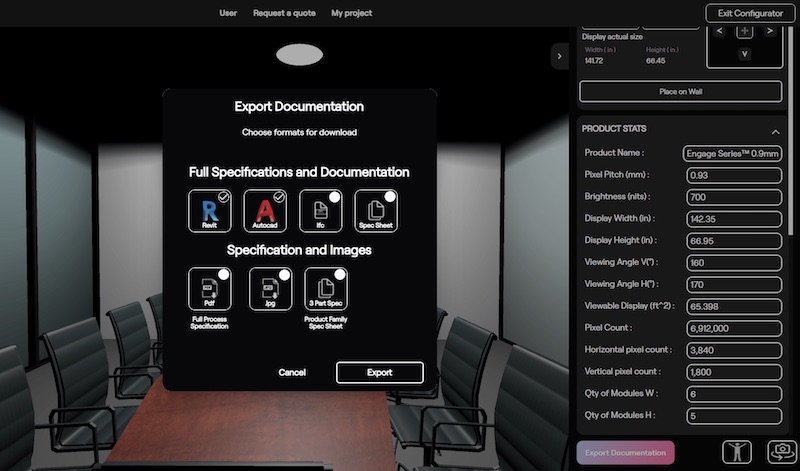
Task: Click the Pixel Pitch value field
Action: [733, 175]
